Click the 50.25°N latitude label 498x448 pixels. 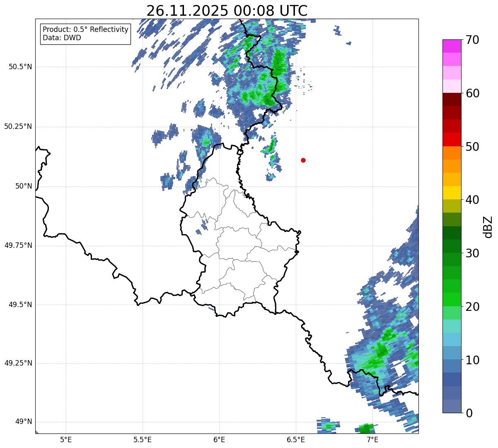pos(18,126)
